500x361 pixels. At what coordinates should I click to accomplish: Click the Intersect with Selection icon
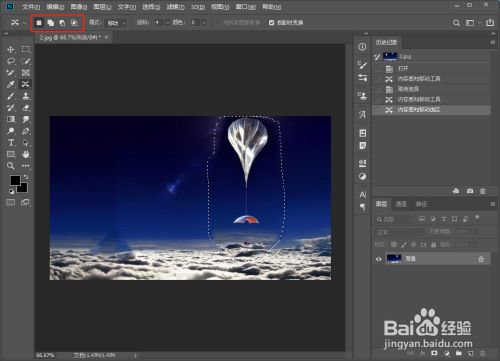coord(74,23)
